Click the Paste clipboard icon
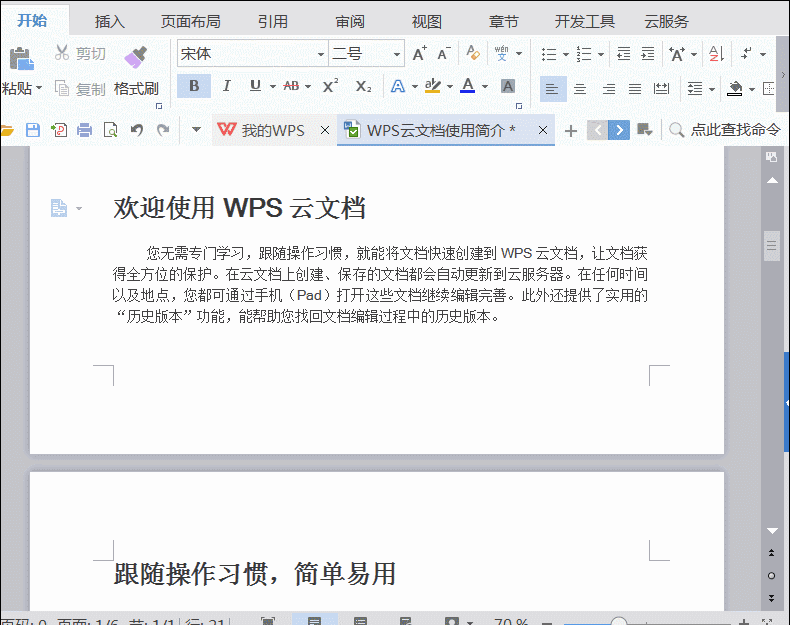The width and height of the screenshot is (790, 625). click(x=21, y=59)
